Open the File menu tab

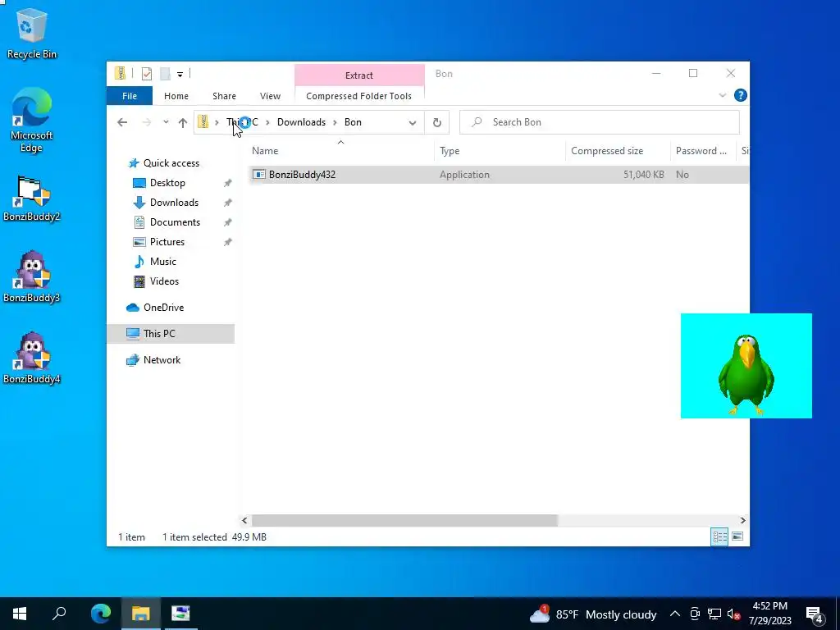point(130,96)
